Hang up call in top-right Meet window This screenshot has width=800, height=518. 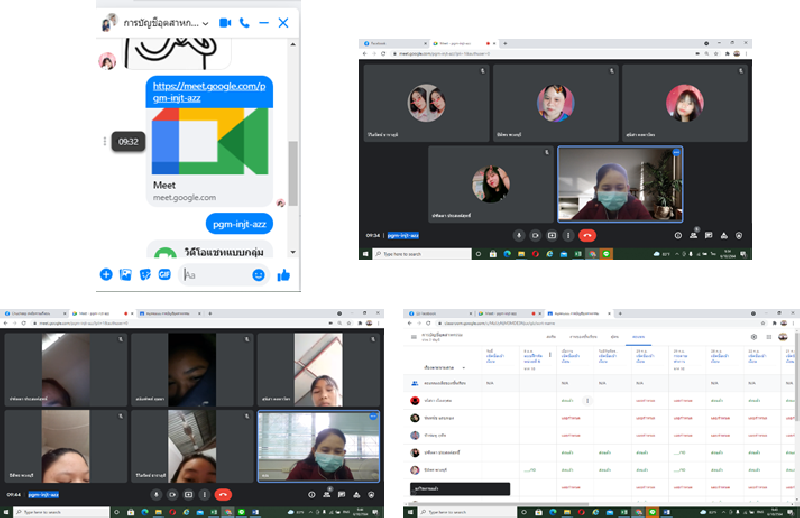pos(587,235)
